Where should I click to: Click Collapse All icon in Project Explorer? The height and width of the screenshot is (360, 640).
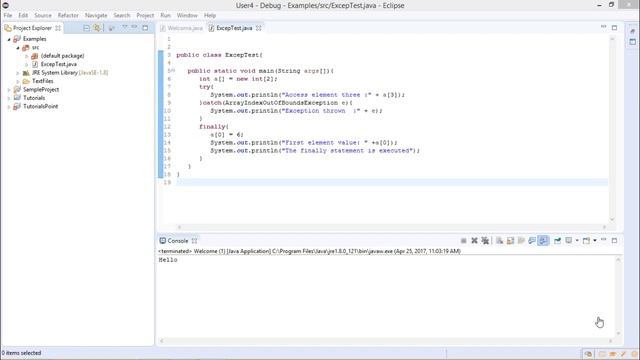pos(87,28)
